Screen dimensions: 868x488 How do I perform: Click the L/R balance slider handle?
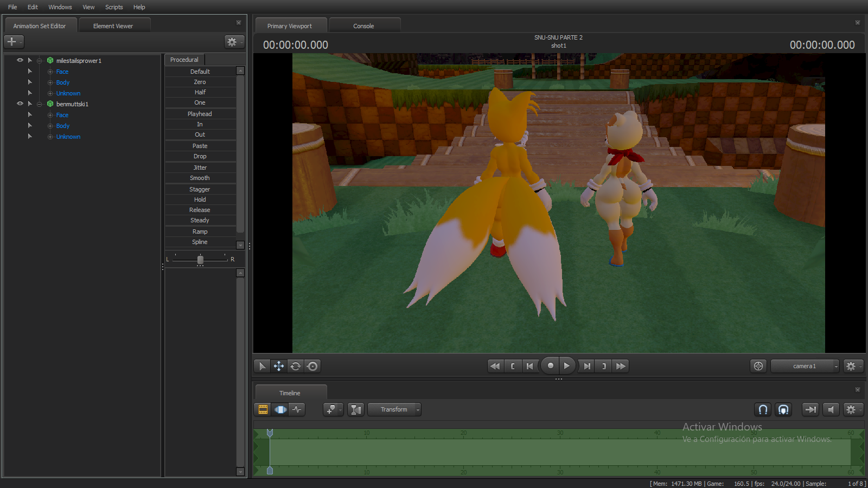(x=200, y=260)
